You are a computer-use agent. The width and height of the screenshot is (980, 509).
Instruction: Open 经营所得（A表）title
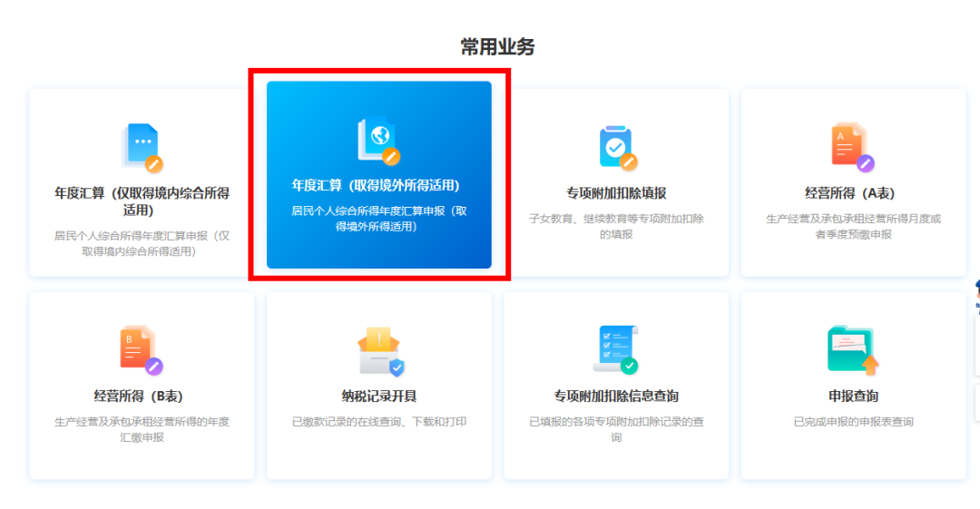(x=850, y=193)
